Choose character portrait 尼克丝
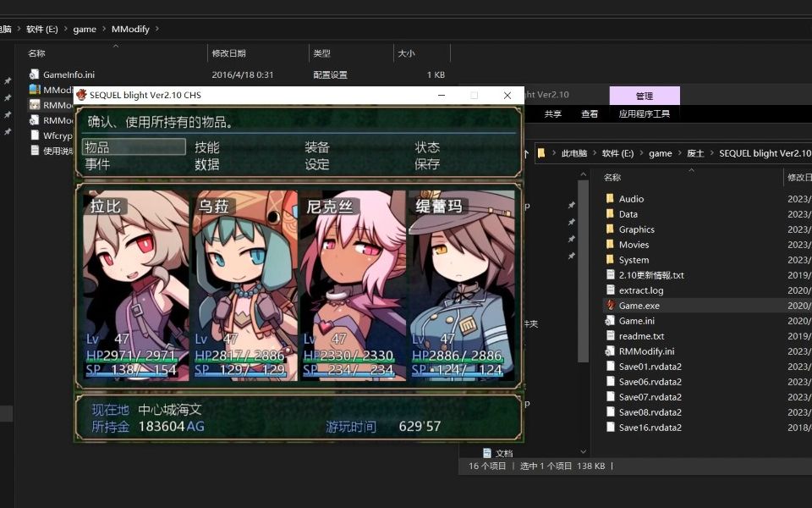 354,285
